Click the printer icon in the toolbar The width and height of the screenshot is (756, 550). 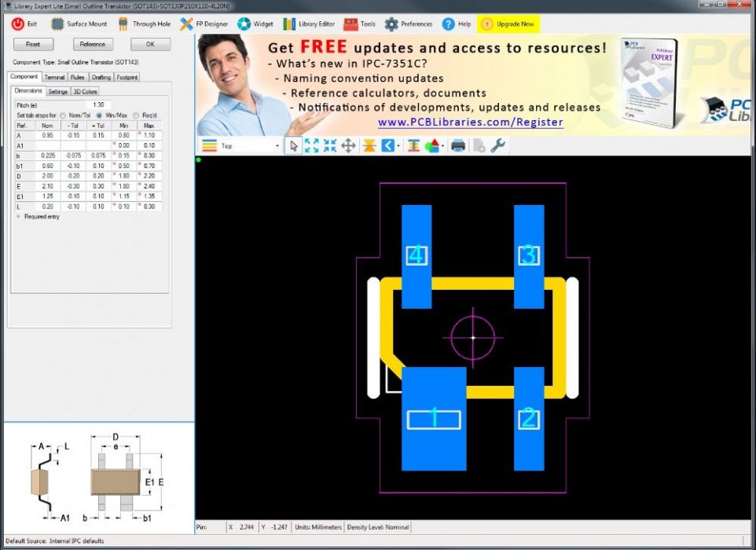[x=458, y=146]
